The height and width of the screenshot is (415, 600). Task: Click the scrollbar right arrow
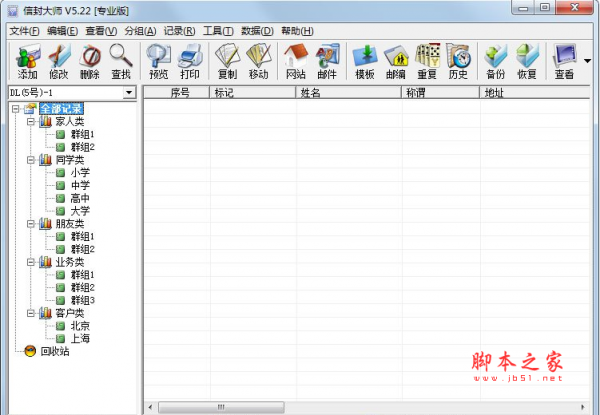tap(583, 407)
